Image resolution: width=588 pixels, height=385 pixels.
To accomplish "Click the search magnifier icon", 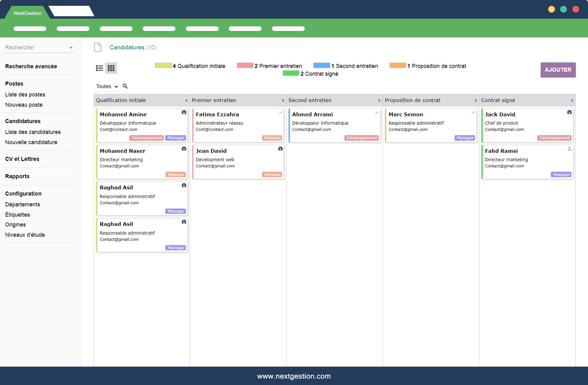I will [125, 86].
